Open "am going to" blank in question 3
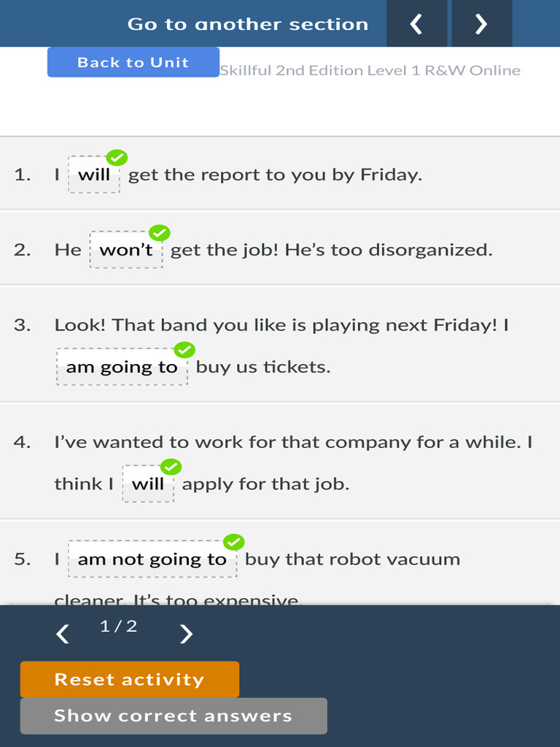This screenshot has width=560, height=747. [122, 367]
